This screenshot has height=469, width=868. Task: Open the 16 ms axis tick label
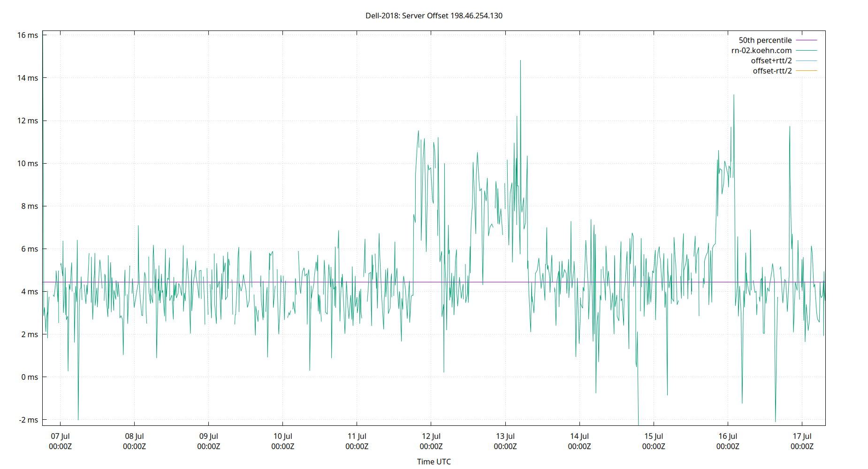tap(28, 34)
